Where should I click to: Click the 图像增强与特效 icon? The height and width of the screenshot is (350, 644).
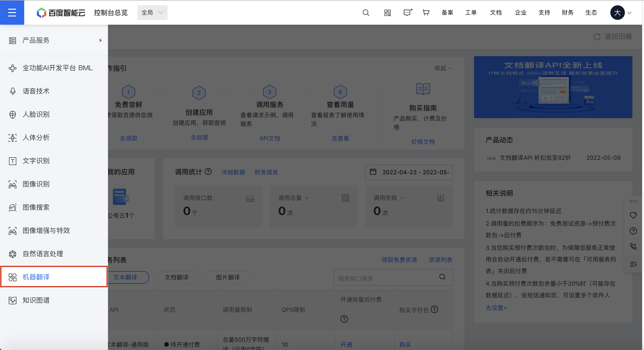(x=13, y=231)
